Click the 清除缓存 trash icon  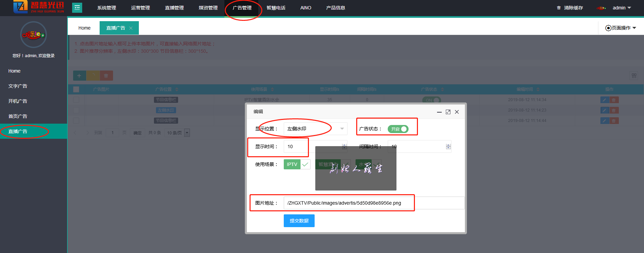pos(559,8)
